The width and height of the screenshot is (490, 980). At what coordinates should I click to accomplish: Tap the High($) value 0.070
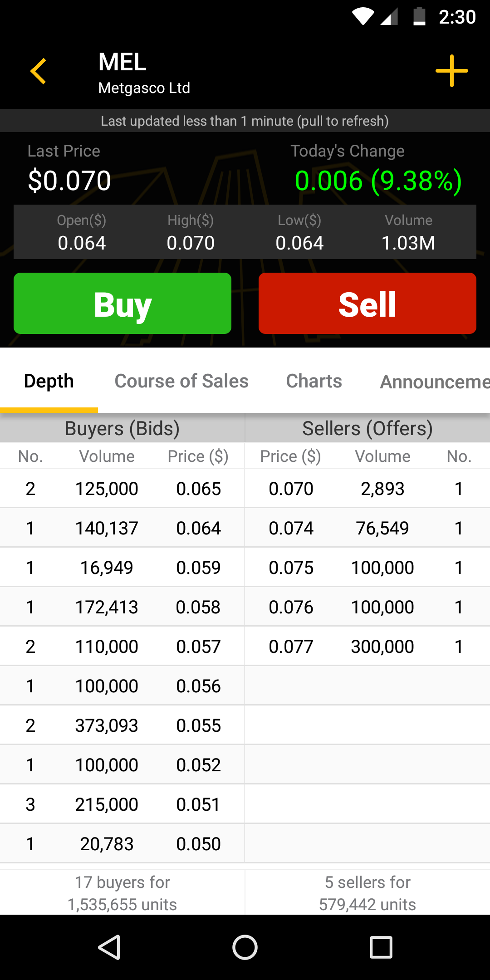click(191, 243)
